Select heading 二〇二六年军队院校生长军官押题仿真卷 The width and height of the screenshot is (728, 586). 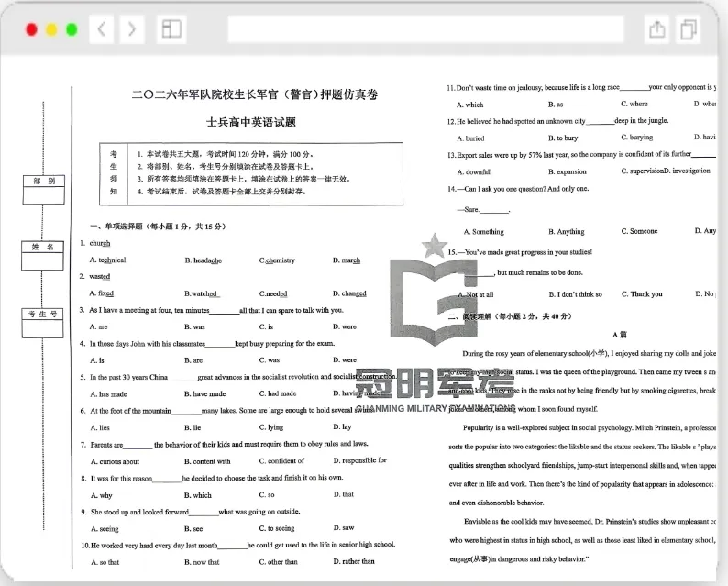(255, 94)
